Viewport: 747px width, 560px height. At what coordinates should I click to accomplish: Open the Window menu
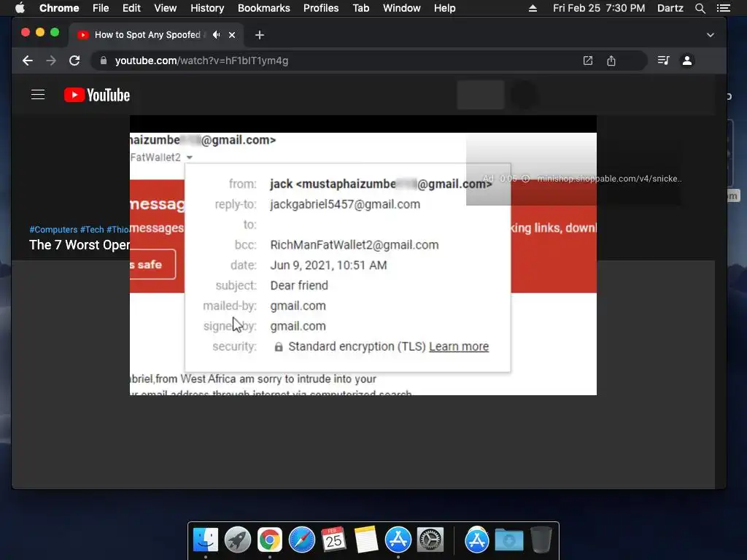click(x=402, y=8)
